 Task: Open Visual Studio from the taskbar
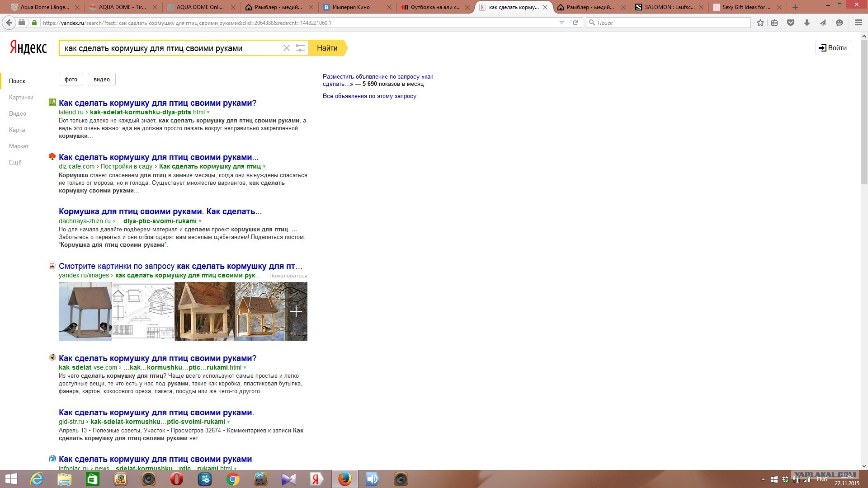pos(289,479)
